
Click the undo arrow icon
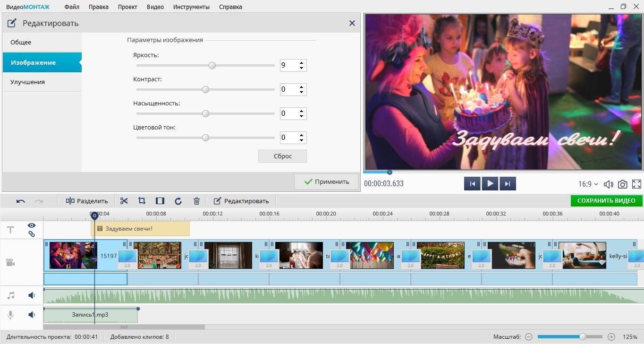click(21, 201)
